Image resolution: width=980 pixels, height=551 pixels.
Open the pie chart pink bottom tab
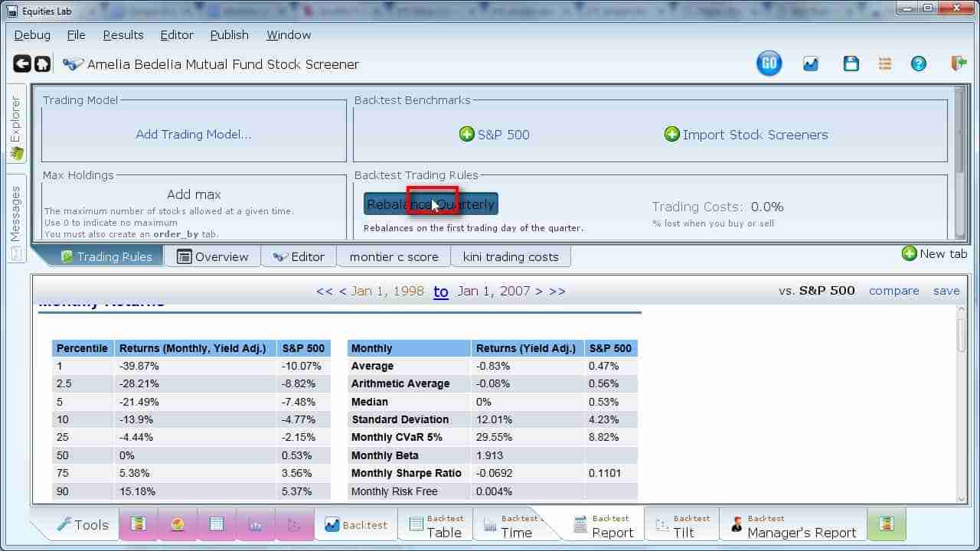[x=178, y=524]
